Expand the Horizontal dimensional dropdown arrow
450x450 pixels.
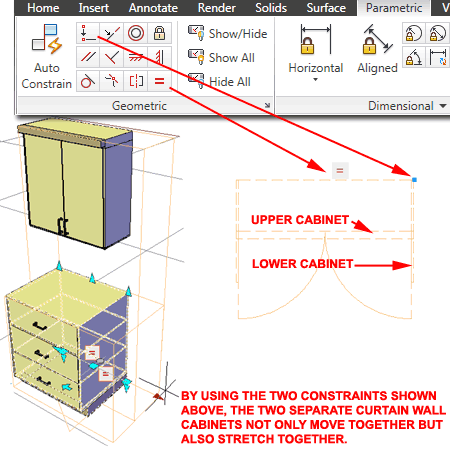[315, 80]
